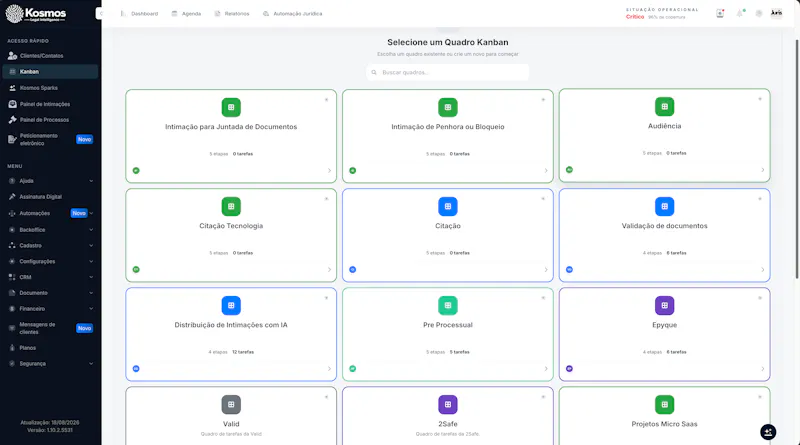This screenshot has height=445, width=800.
Task: Open Painel de Intimações icon
Action: coord(12,104)
